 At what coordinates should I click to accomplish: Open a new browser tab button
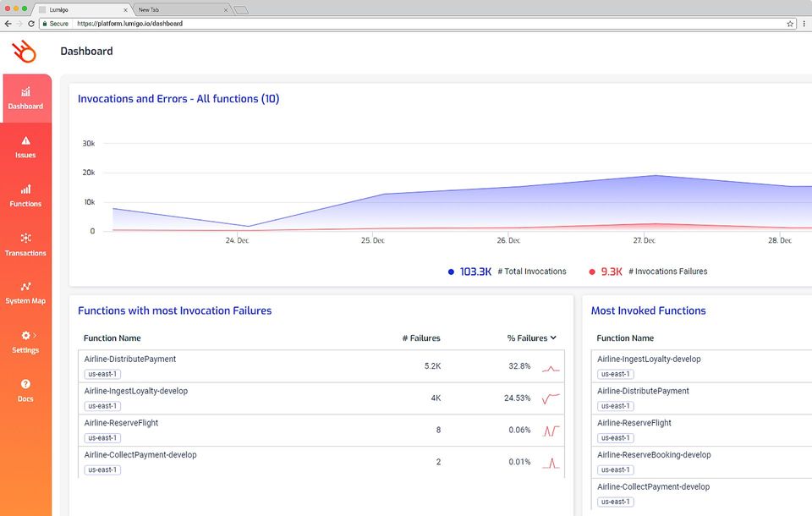pos(241,10)
